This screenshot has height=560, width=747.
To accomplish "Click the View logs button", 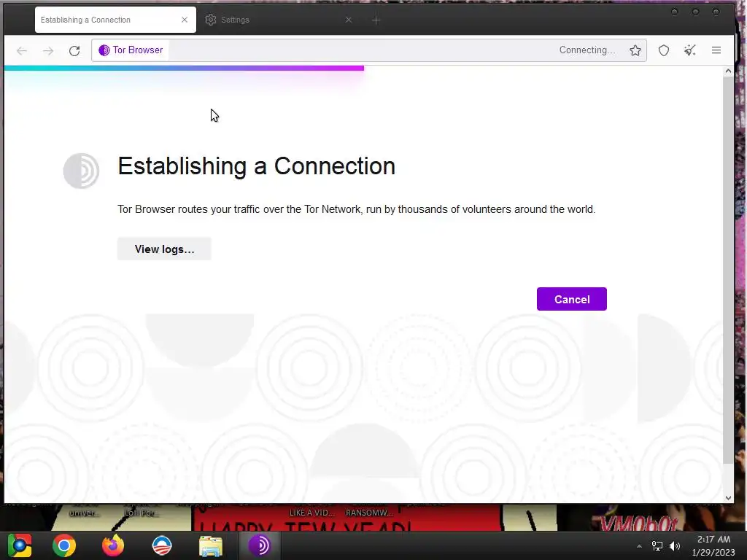I will [x=164, y=249].
